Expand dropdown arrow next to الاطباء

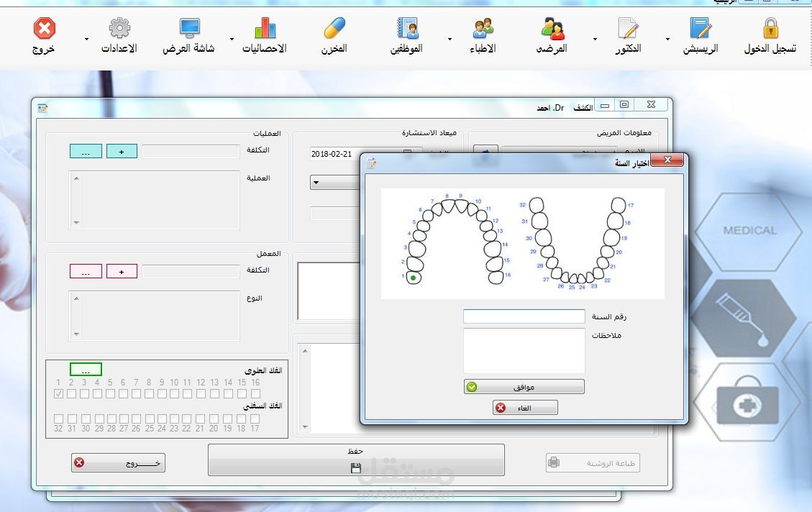(x=450, y=40)
